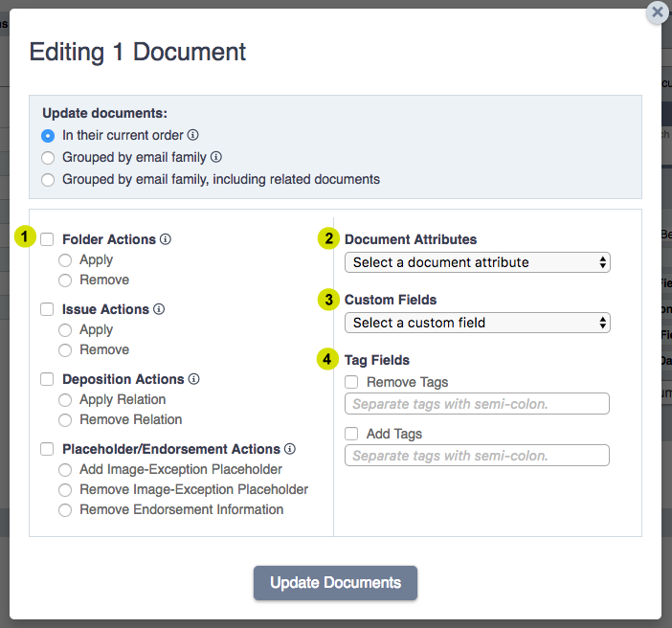Close the Editing 1 Document dialog
Viewport: 672px width, 628px height.
(x=658, y=12)
